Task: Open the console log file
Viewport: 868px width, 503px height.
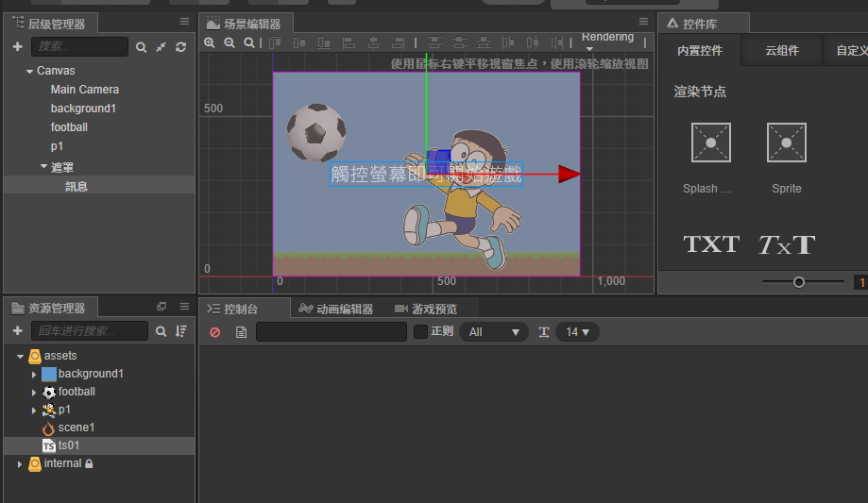Action: pos(241,332)
